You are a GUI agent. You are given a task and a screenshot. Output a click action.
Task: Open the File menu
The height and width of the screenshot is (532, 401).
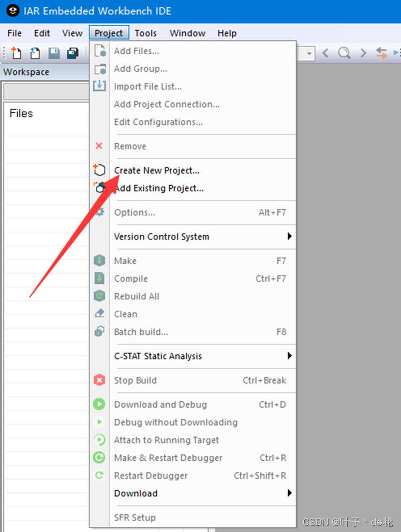tap(14, 33)
